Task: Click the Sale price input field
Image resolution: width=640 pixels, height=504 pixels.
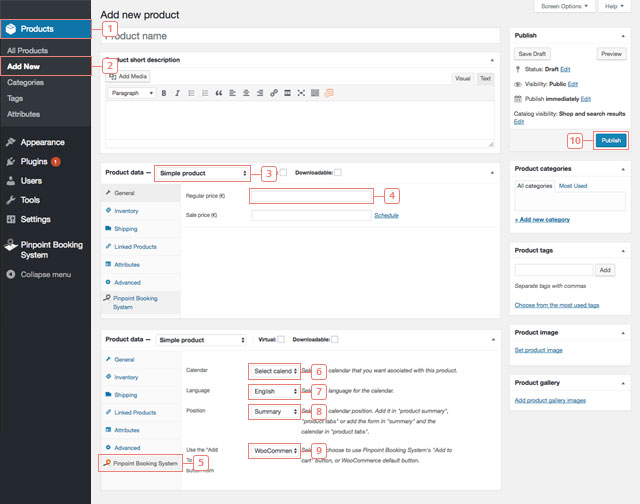Action: [311, 215]
